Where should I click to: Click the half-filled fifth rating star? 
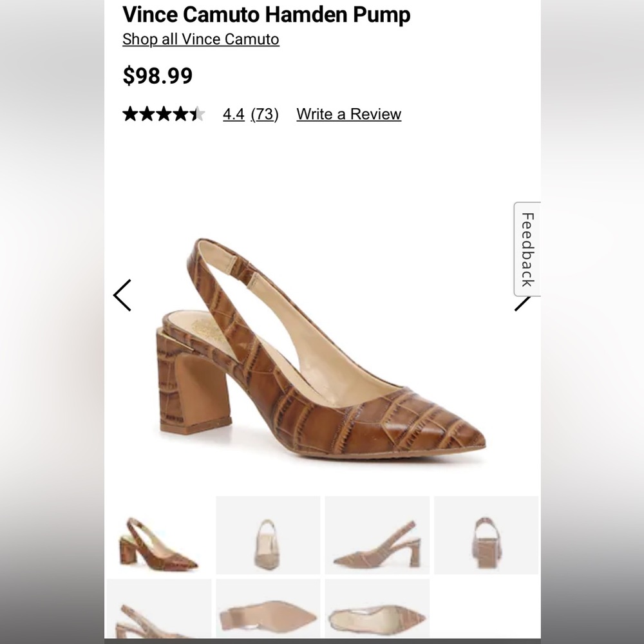(x=195, y=113)
